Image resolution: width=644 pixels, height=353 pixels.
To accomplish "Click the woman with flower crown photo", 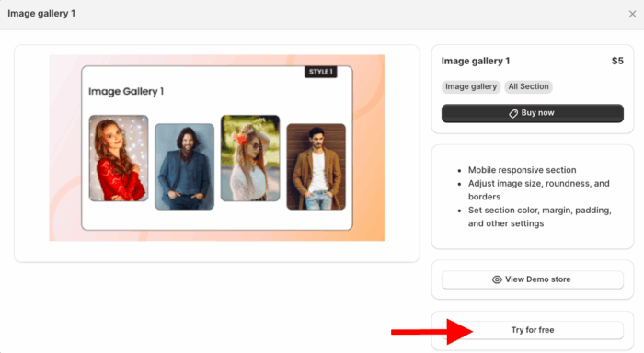I will 250,158.
